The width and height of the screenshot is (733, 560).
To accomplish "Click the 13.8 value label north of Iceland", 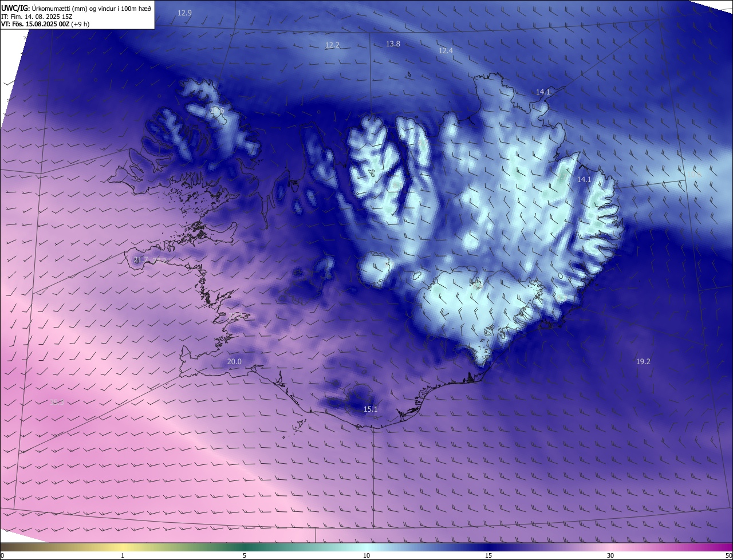I will coord(393,44).
